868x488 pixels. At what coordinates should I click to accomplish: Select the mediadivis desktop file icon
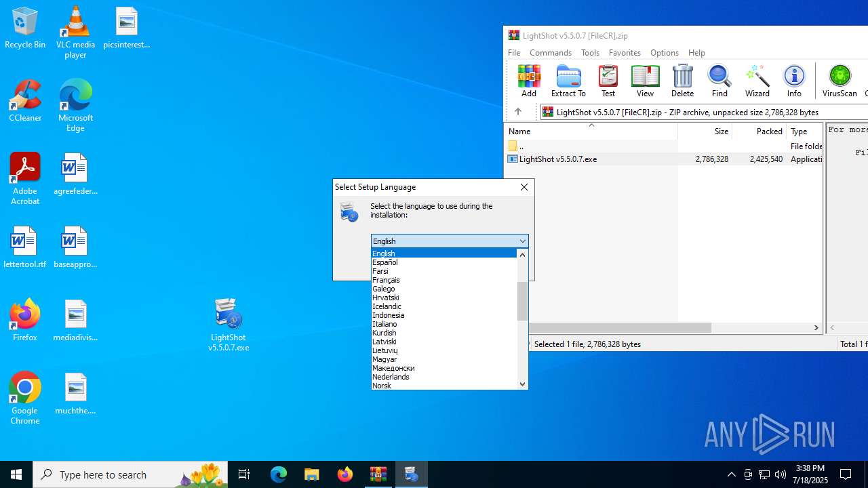pyautogui.click(x=75, y=321)
